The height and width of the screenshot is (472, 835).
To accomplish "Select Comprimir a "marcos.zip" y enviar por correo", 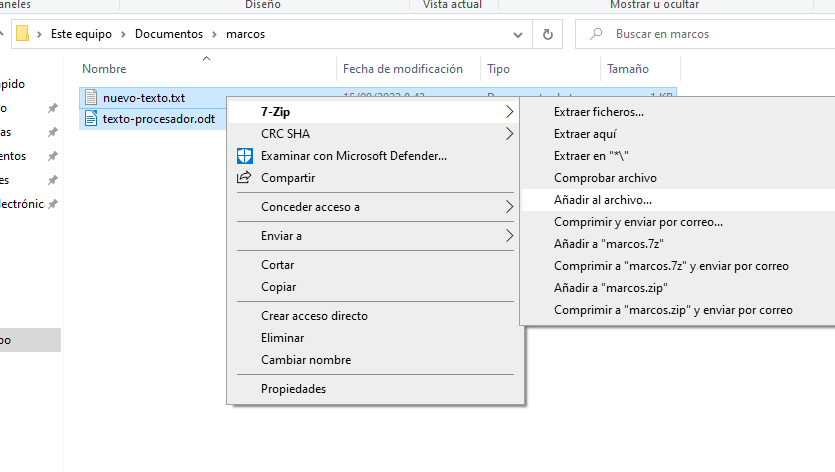I will (x=678, y=310).
